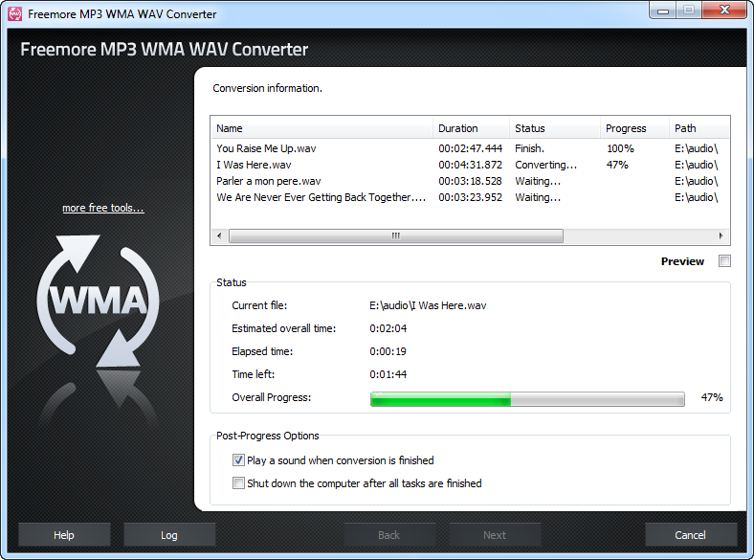Screen dimensions: 754x560
Task: Open the Log button
Action: tap(169, 534)
